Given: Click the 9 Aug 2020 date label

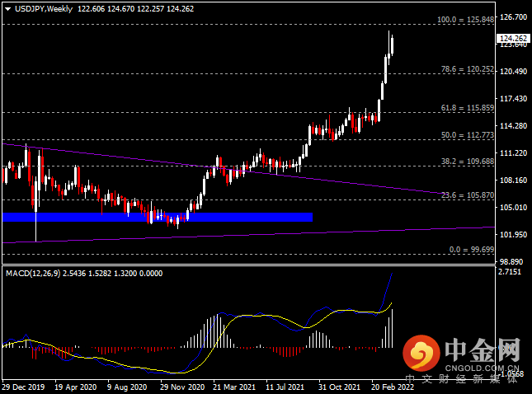Looking at the screenshot, I should click(127, 387).
